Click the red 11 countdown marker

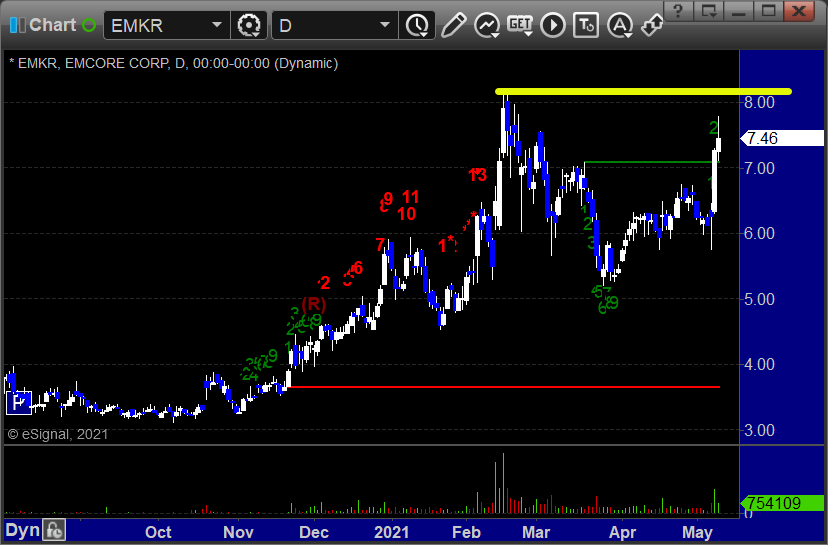[x=410, y=197]
